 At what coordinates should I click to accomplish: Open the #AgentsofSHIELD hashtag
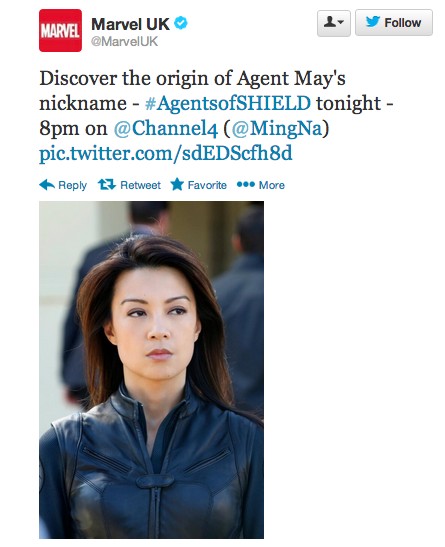click(228, 103)
